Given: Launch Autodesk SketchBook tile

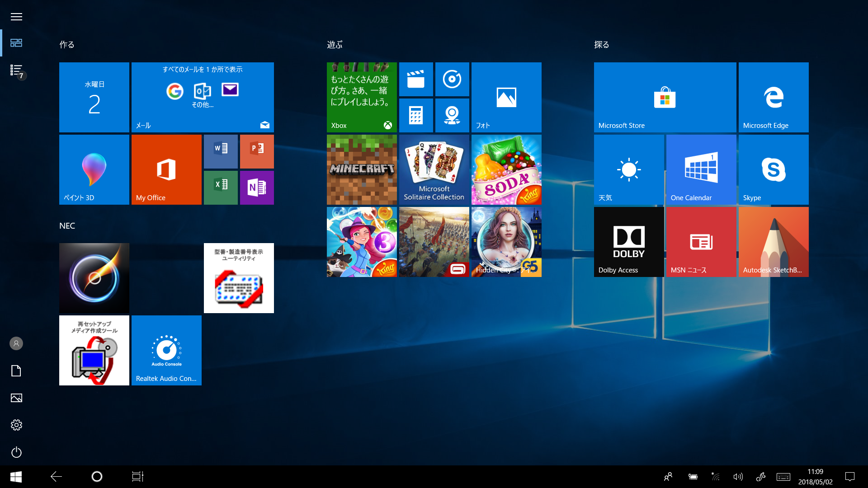Looking at the screenshot, I should (774, 242).
